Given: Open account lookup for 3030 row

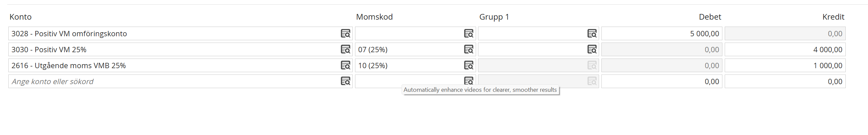Looking at the screenshot, I should [345, 50].
